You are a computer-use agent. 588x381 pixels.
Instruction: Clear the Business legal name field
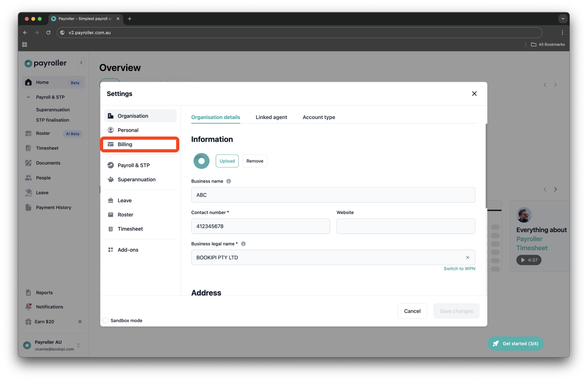[x=467, y=257]
